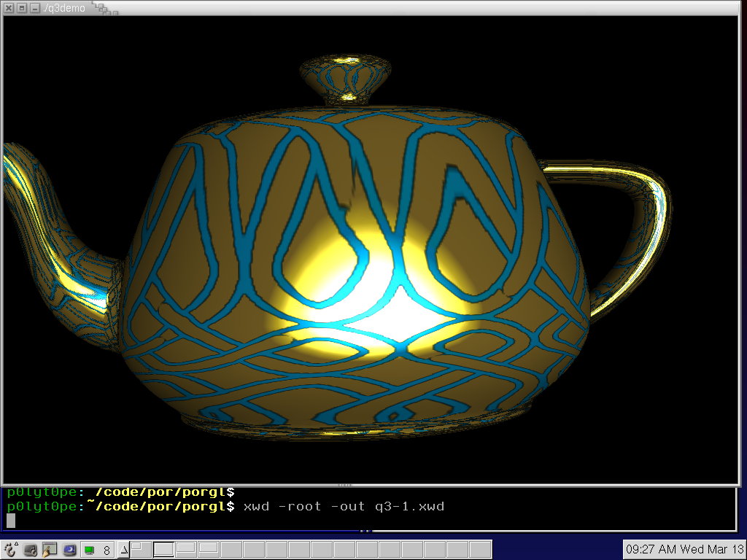Switch to the third pager desktop cell
The image size is (747, 560).
[187, 550]
